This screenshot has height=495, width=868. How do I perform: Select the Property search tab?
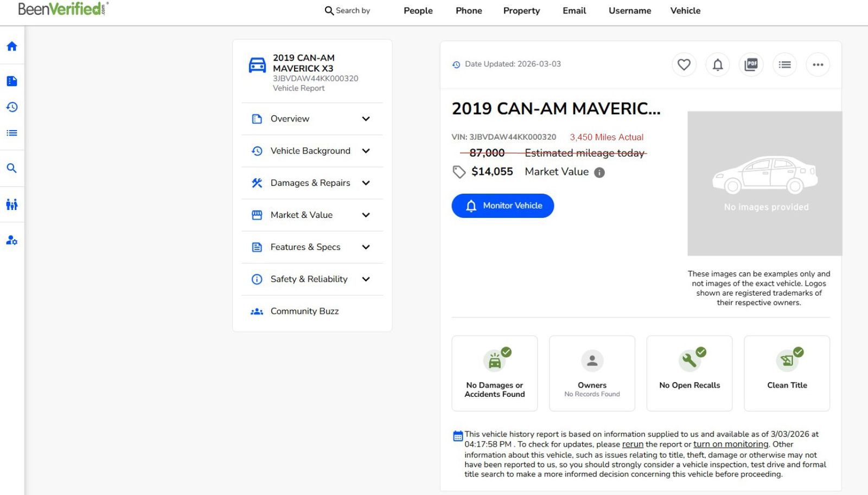click(x=521, y=11)
